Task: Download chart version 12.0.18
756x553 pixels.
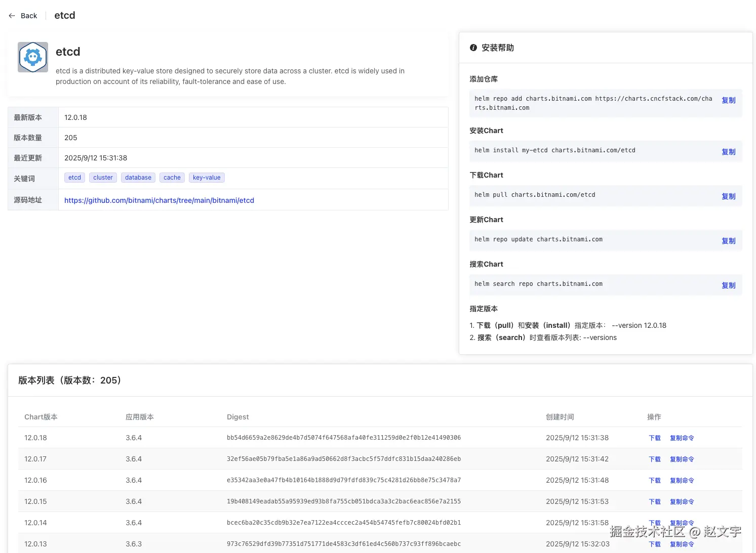Action: (655, 438)
